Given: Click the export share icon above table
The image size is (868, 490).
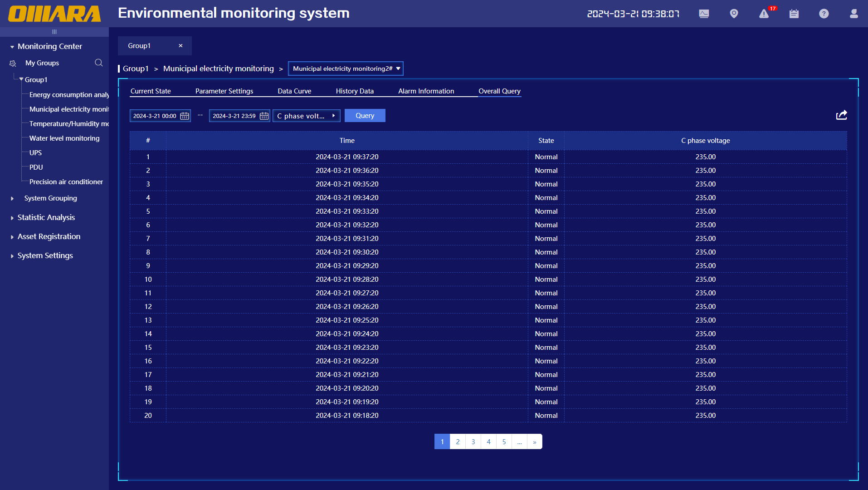Looking at the screenshot, I should pyautogui.click(x=841, y=115).
